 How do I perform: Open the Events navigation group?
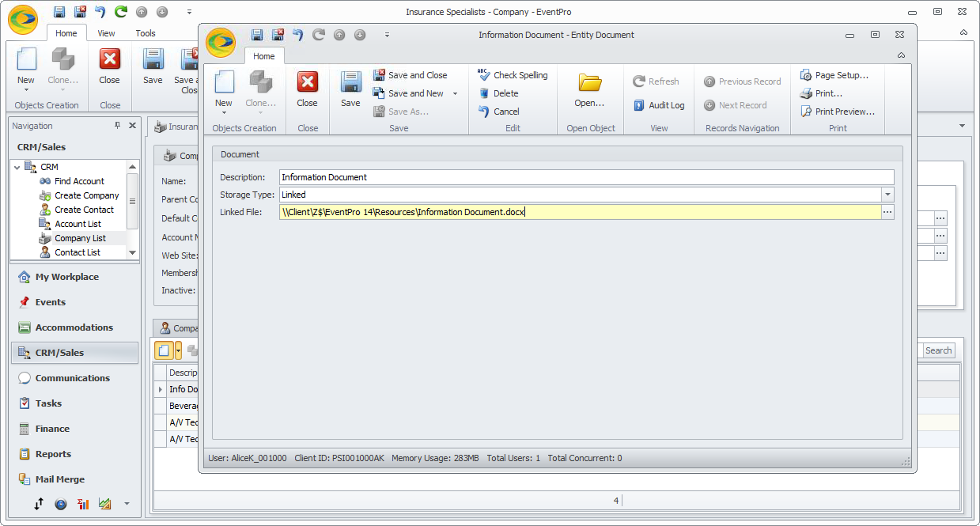coord(74,302)
